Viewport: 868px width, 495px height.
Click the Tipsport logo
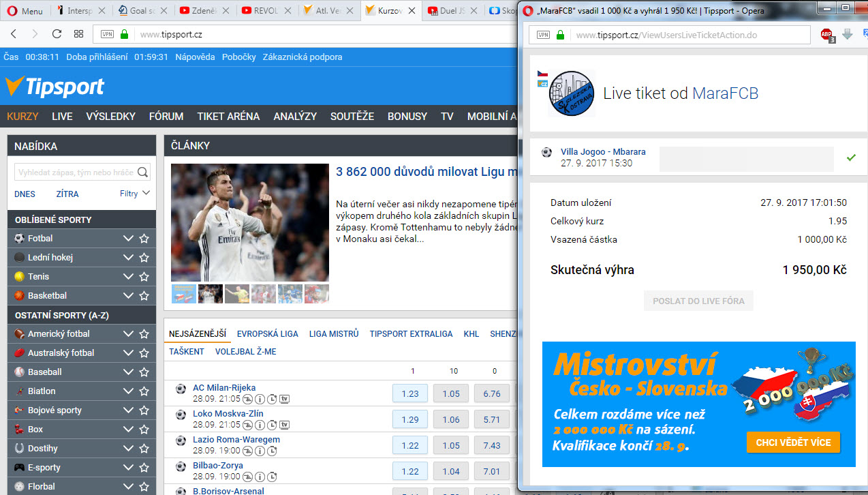55,87
